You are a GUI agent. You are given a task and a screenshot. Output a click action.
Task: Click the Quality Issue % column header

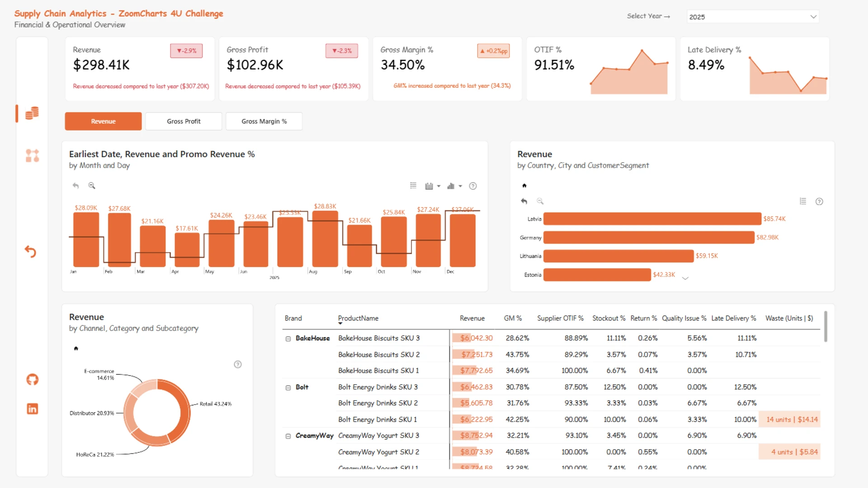684,319
